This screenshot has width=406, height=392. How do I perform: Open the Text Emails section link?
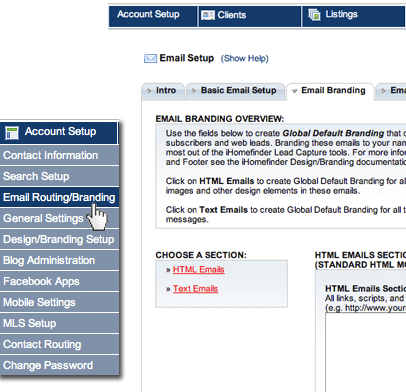196,289
